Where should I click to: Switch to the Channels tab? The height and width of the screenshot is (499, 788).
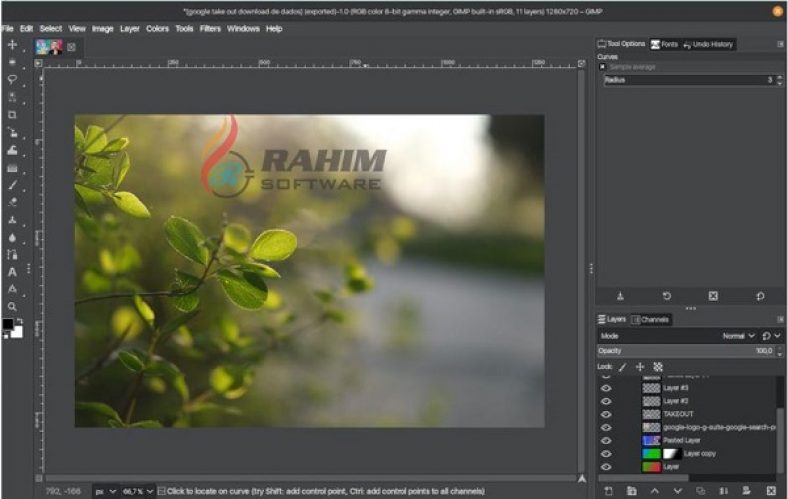tap(651, 320)
